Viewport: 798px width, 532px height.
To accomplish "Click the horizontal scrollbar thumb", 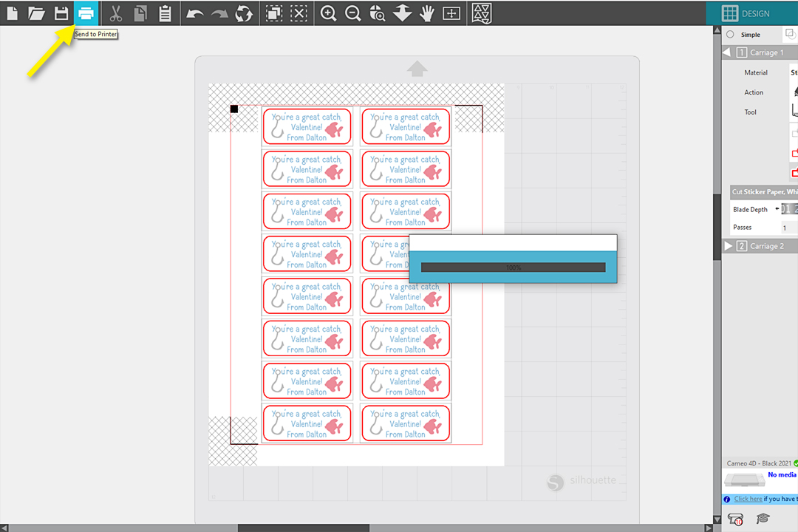I will (304, 528).
